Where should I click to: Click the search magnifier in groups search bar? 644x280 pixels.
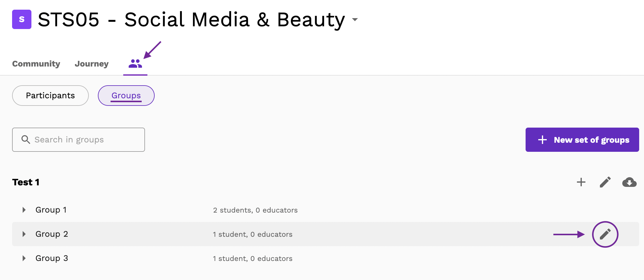click(26, 139)
